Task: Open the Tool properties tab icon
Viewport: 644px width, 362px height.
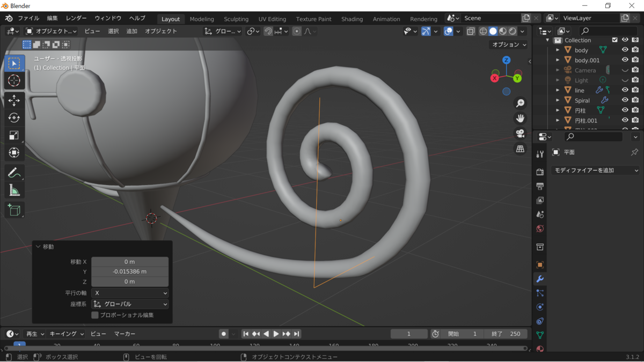Action: point(540,154)
